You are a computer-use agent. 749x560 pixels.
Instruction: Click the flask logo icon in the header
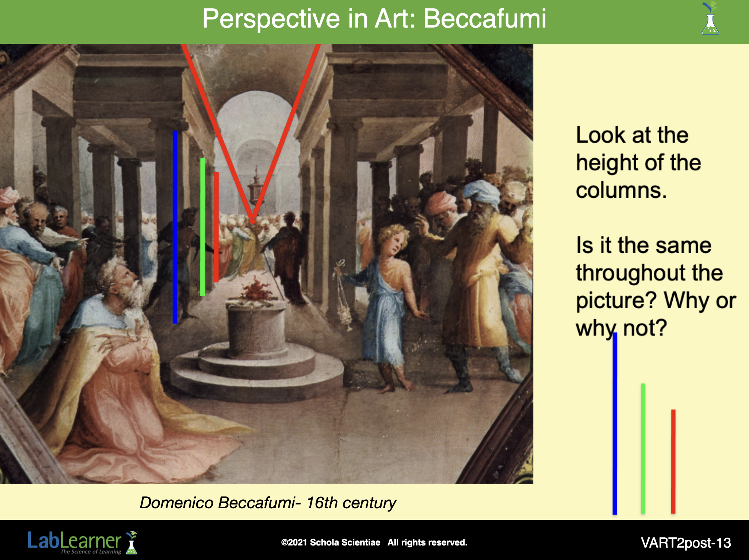710,19
